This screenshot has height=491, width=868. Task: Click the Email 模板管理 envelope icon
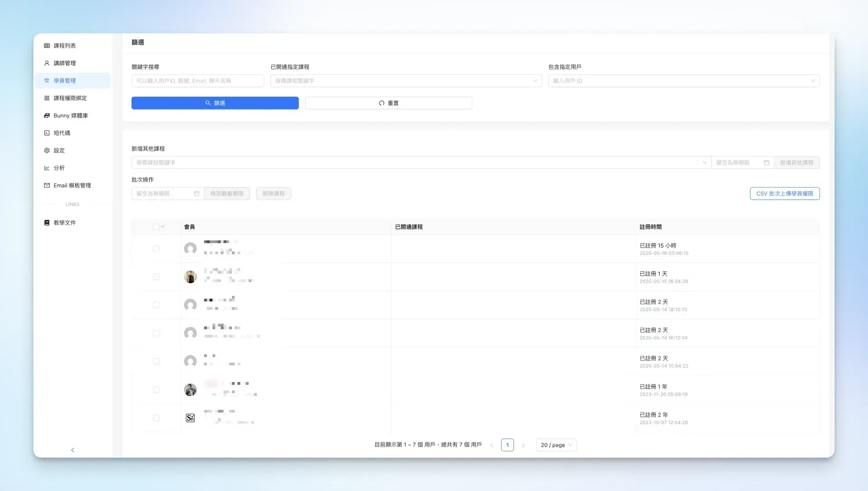pyautogui.click(x=47, y=185)
